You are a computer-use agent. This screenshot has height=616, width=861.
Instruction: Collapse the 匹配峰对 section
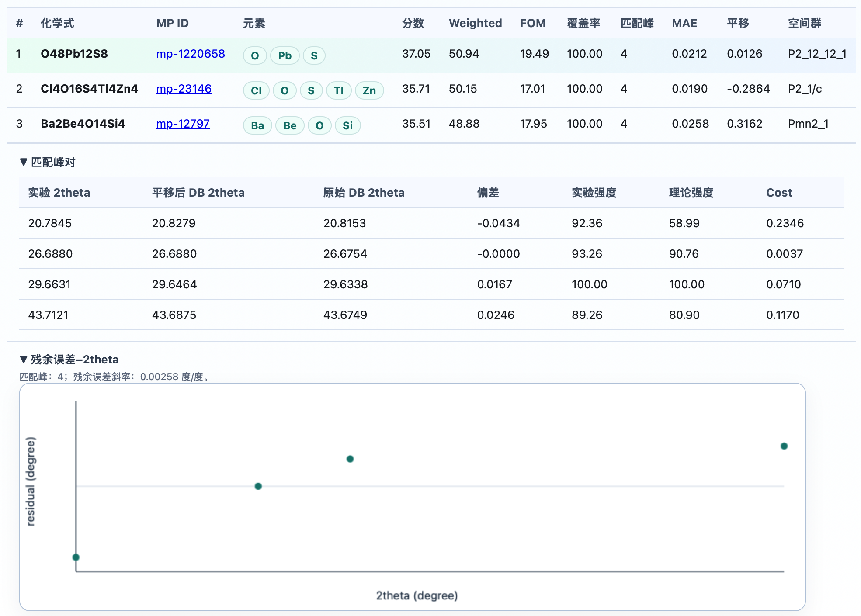coord(48,162)
